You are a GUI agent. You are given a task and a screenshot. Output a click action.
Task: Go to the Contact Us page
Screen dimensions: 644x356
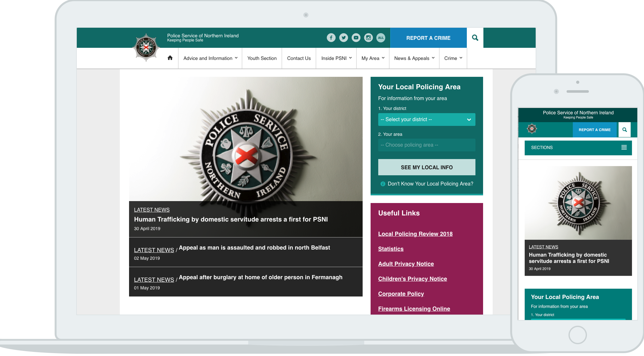coord(299,58)
